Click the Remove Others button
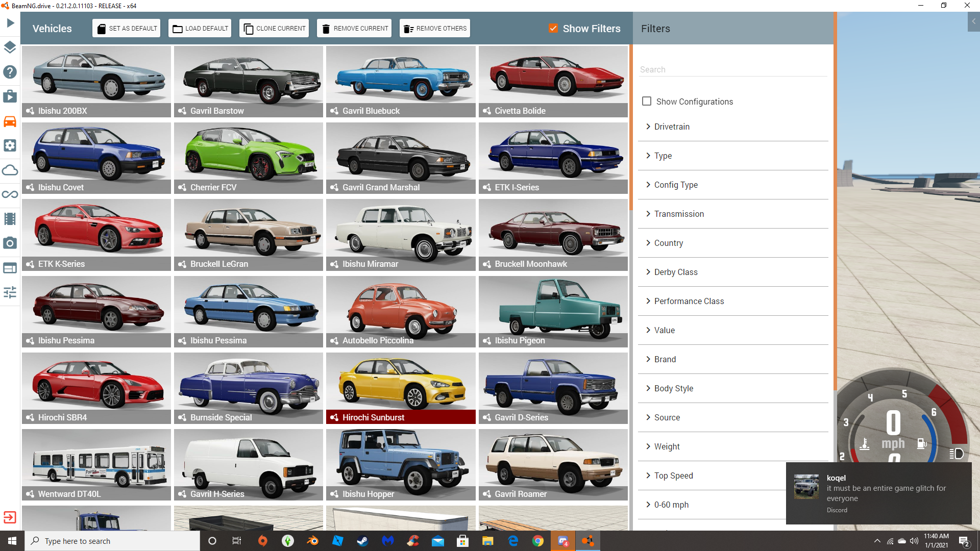This screenshot has width=980, height=551. tap(435, 28)
